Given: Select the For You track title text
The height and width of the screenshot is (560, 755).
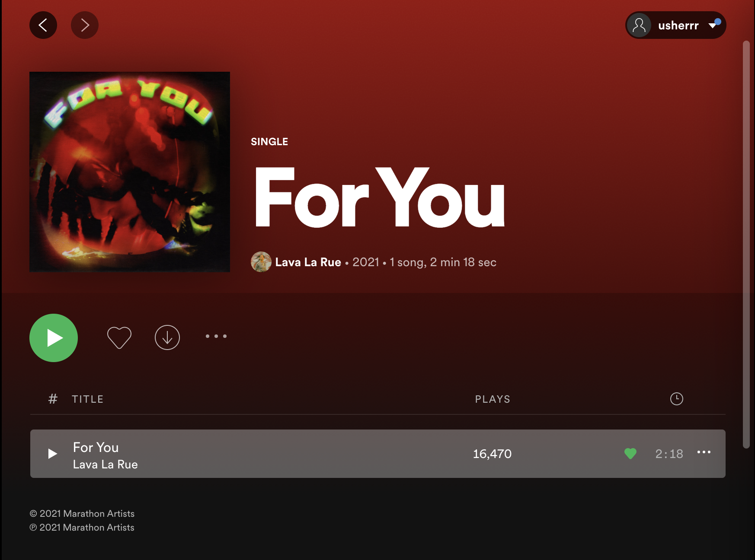Looking at the screenshot, I should [x=96, y=447].
